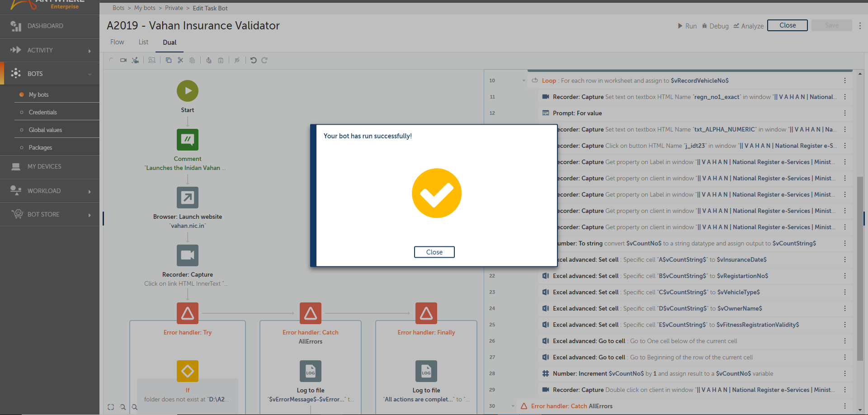Select line 24 Set cell D$vCountString$
868x415 pixels.
click(695, 308)
